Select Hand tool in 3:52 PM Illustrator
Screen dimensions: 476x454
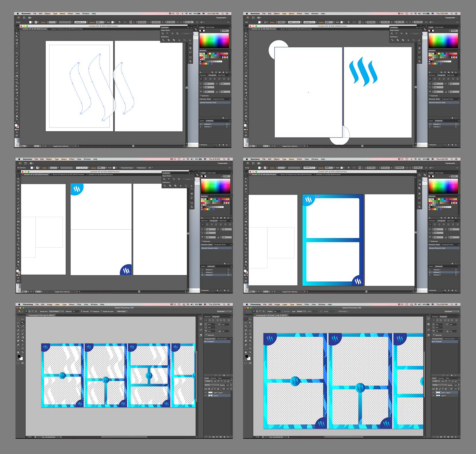click(x=246, y=116)
